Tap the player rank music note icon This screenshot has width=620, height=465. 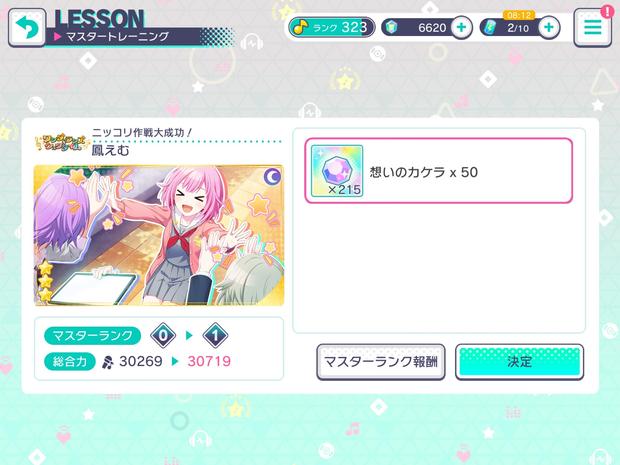tap(301, 27)
